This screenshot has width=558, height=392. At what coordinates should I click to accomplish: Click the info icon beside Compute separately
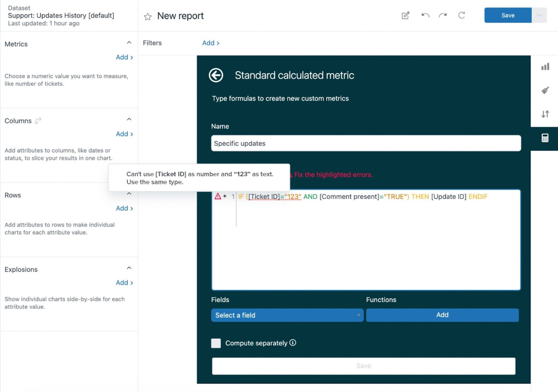click(293, 343)
